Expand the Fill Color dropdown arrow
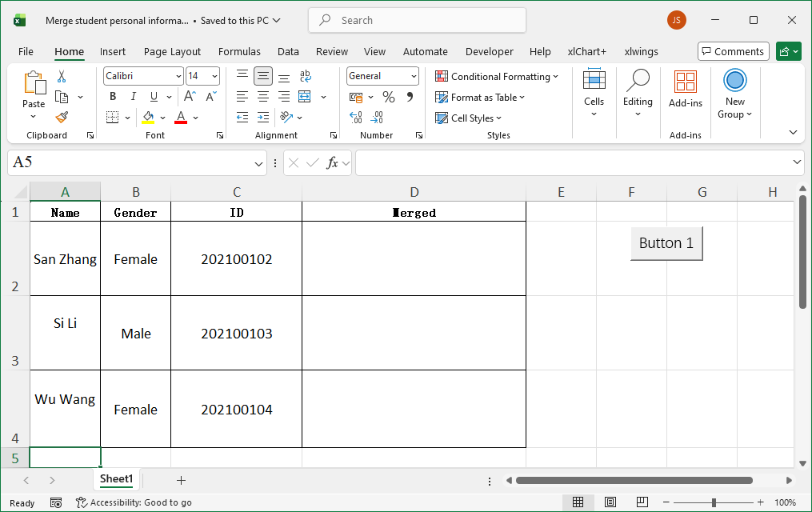The image size is (812, 512). pyautogui.click(x=162, y=117)
